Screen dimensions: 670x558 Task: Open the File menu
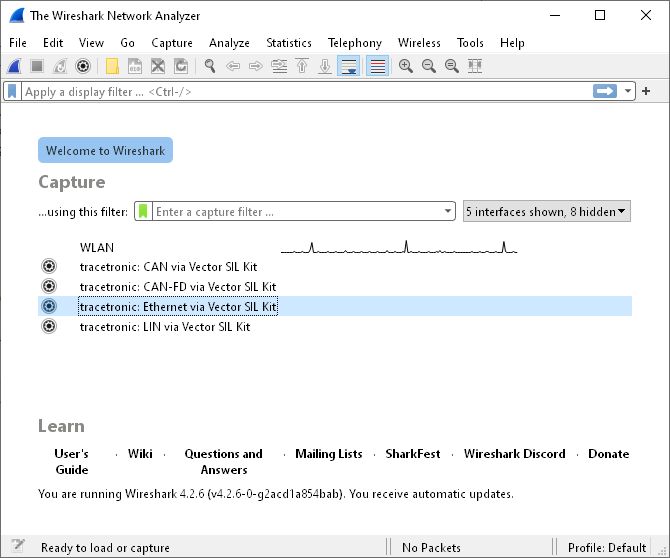click(18, 43)
